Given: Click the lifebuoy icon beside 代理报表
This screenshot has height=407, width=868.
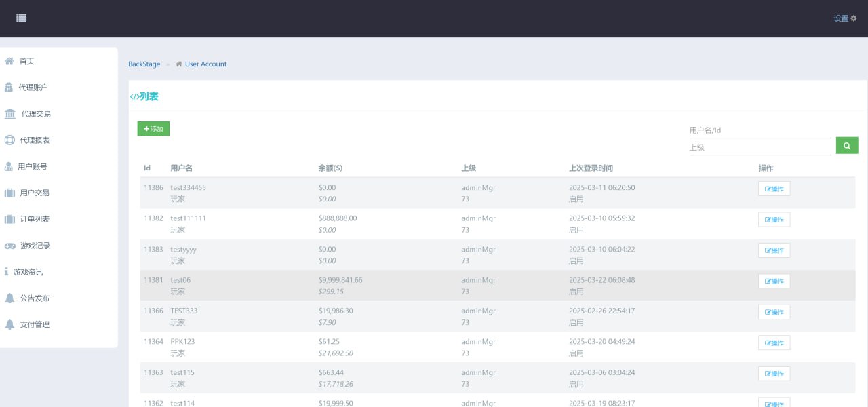Looking at the screenshot, I should (9, 140).
